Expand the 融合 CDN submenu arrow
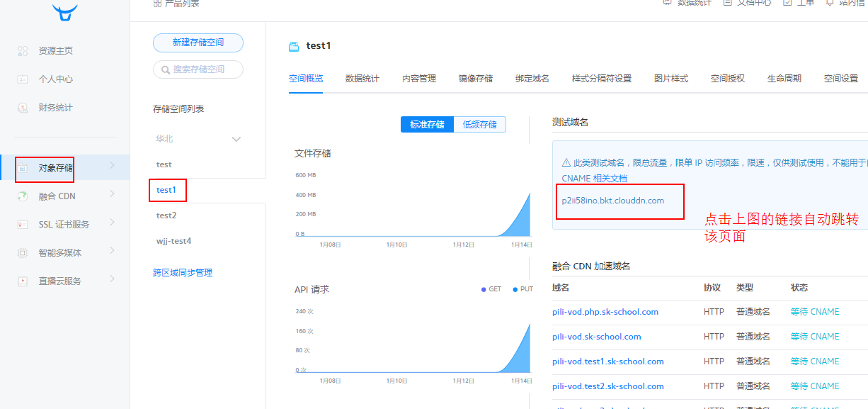Image resolution: width=868 pixels, height=409 pixels. pyautogui.click(x=112, y=195)
